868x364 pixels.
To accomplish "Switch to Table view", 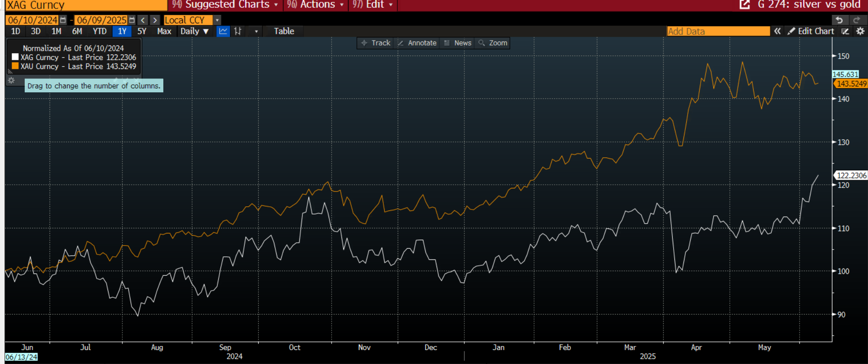I will (284, 31).
